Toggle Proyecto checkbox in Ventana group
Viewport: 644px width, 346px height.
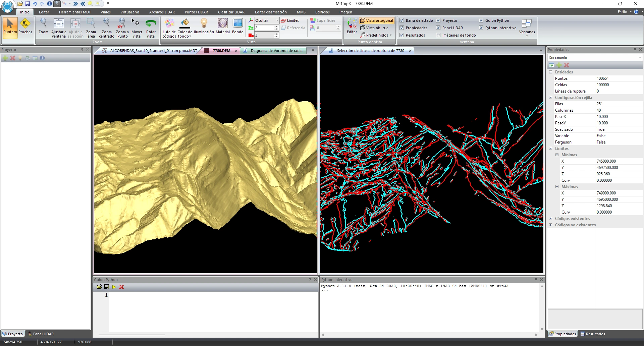[x=438, y=20]
